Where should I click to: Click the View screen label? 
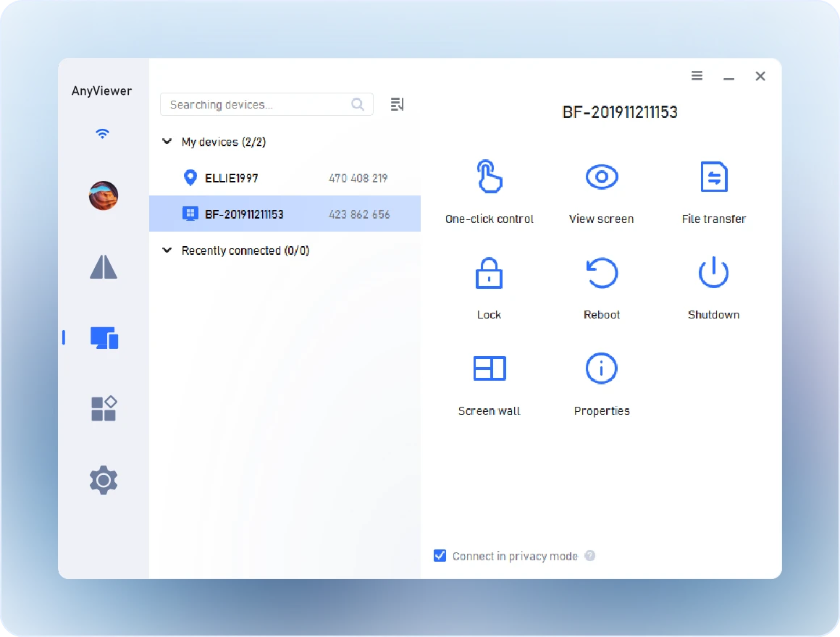click(x=602, y=219)
